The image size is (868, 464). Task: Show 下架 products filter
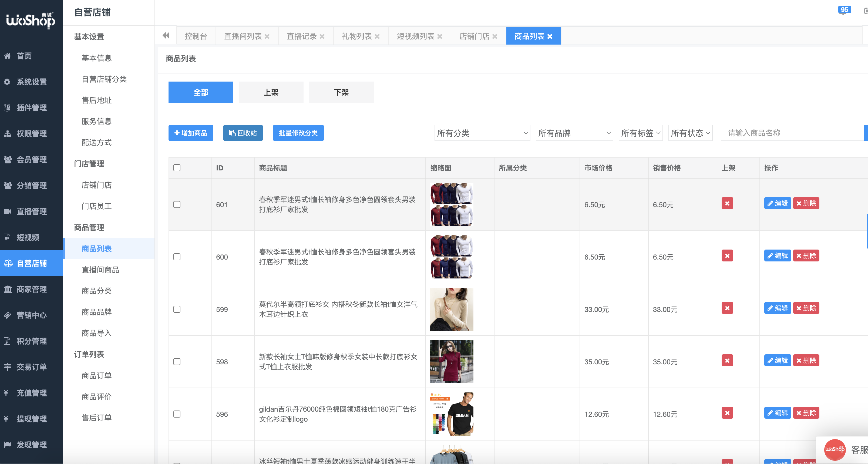pyautogui.click(x=341, y=92)
